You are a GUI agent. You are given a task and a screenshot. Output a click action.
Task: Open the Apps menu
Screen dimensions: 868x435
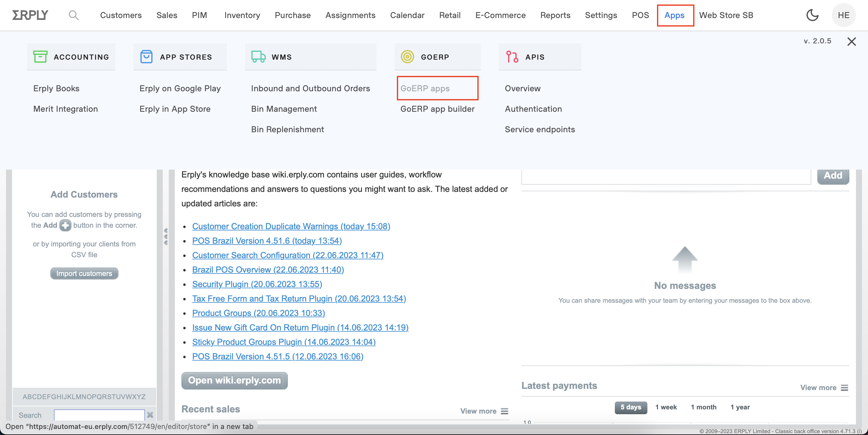tap(674, 15)
